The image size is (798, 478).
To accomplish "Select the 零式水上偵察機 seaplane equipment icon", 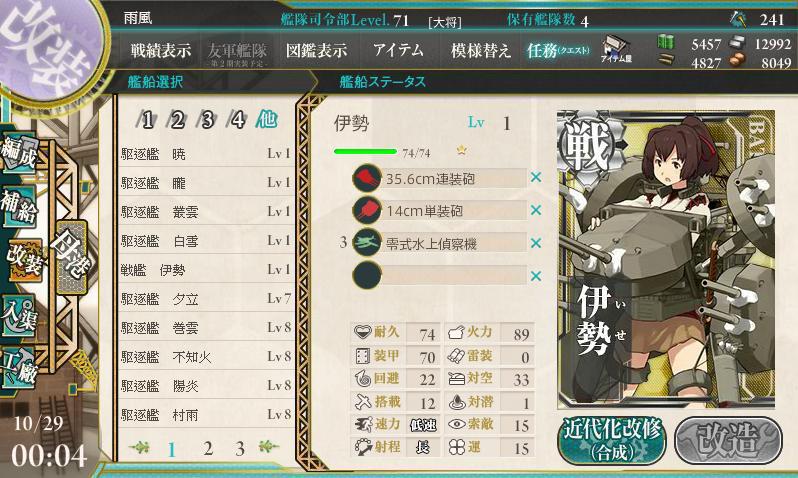I will tap(367, 243).
